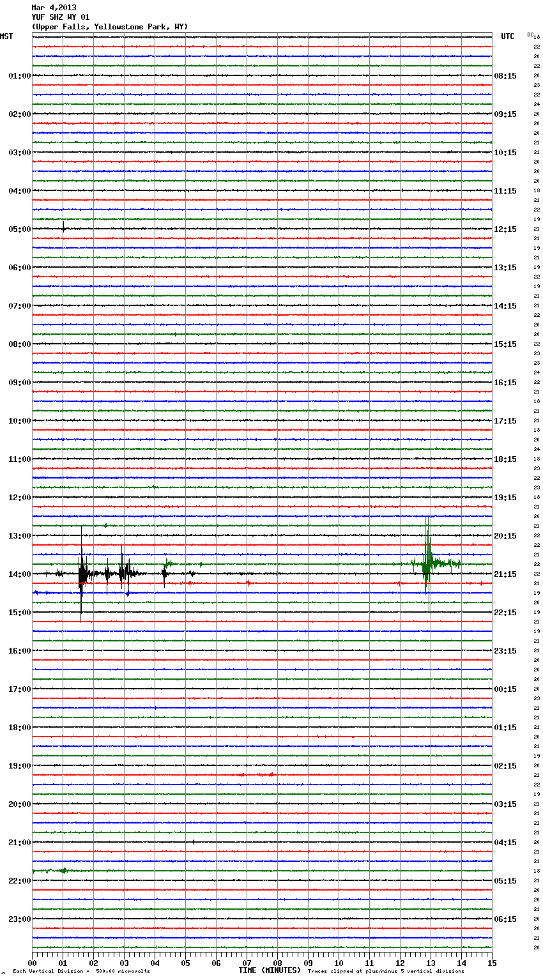Click the Each Vertical Division 500.00 microvolts note
Screen dimensions: 543x980
81,972
